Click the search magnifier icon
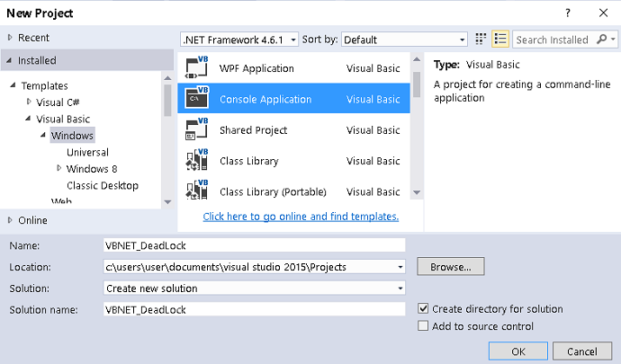Screen dimensions: 621x364 (x=601, y=40)
